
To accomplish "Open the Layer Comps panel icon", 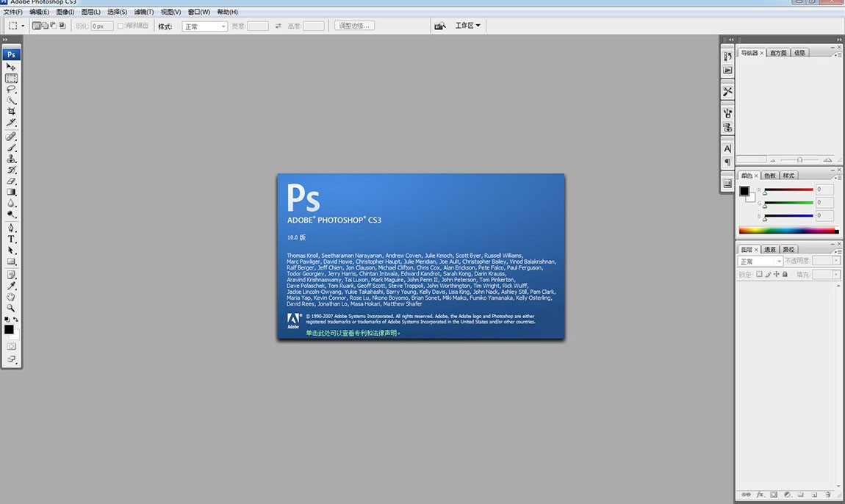I will pos(727,184).
